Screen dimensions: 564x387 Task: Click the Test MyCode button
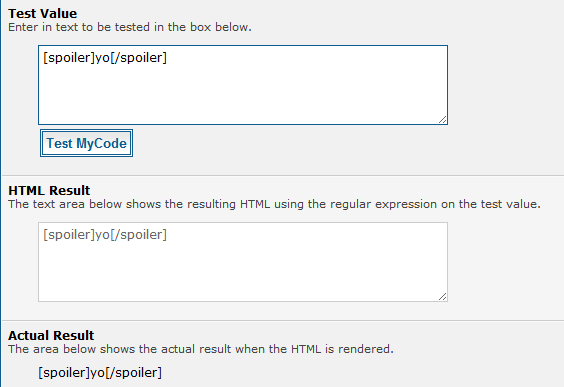click(x=86, y=143)
